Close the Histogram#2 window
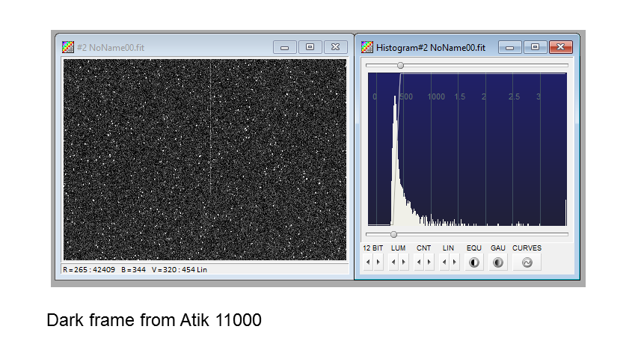Screen dimensions: 644x353 coord(561,47)
